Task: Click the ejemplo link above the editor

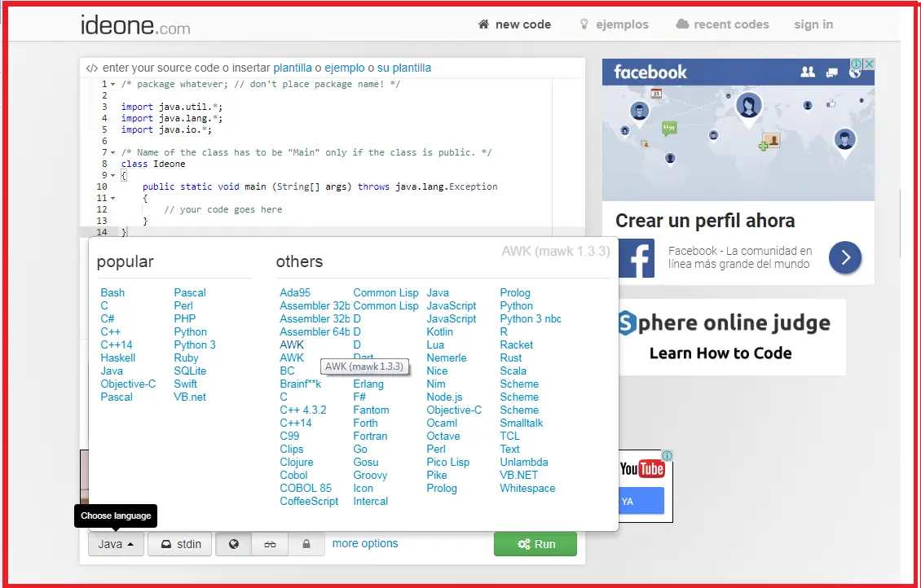Action: (345, 68)
